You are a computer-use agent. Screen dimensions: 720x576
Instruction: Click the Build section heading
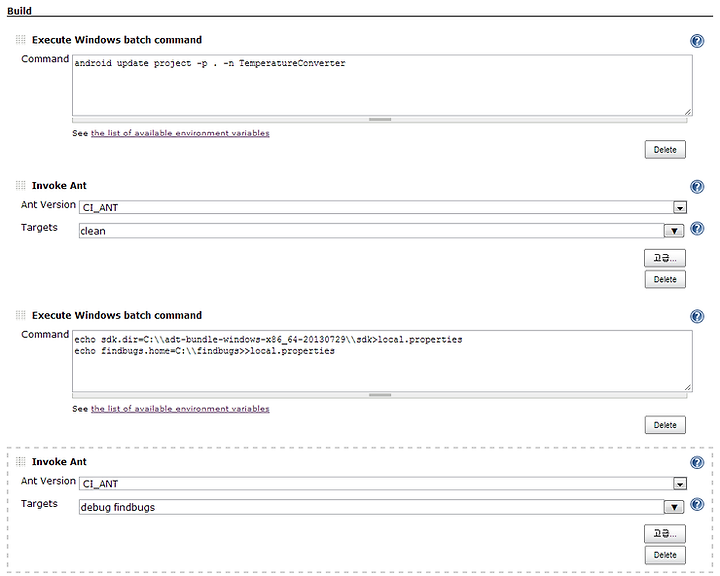pos(19,11)
